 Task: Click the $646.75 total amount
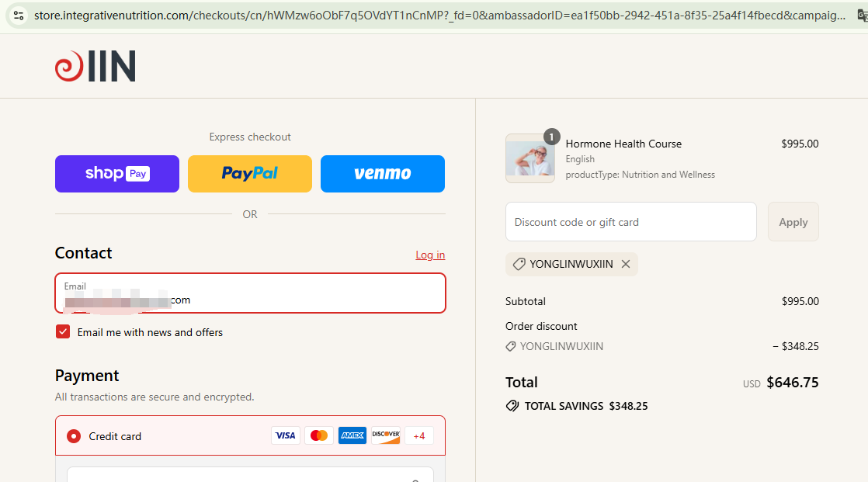click(792, 383)
